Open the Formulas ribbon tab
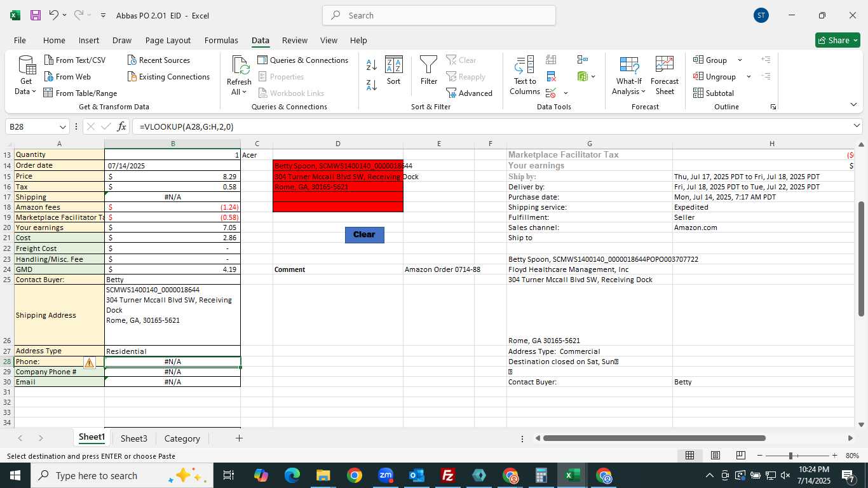Screen dimensions: 868x488 [x=221, y=40]
